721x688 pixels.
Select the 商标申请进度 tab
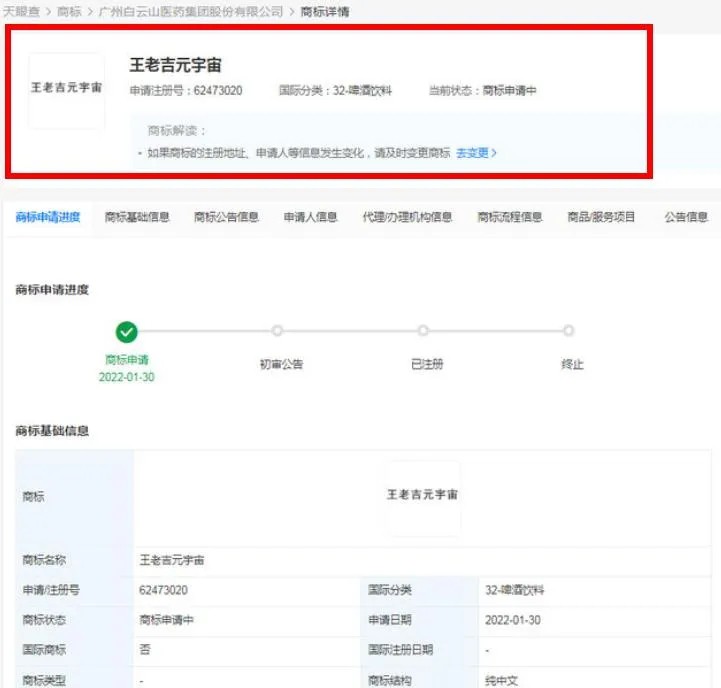click(48, 217)
